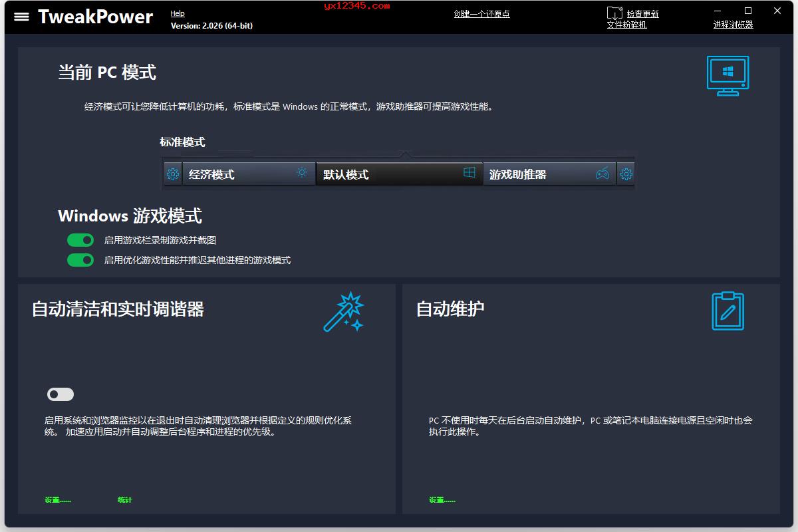Open the hamburger menu icon
The image size is (798, 532).
coord(22,17)
